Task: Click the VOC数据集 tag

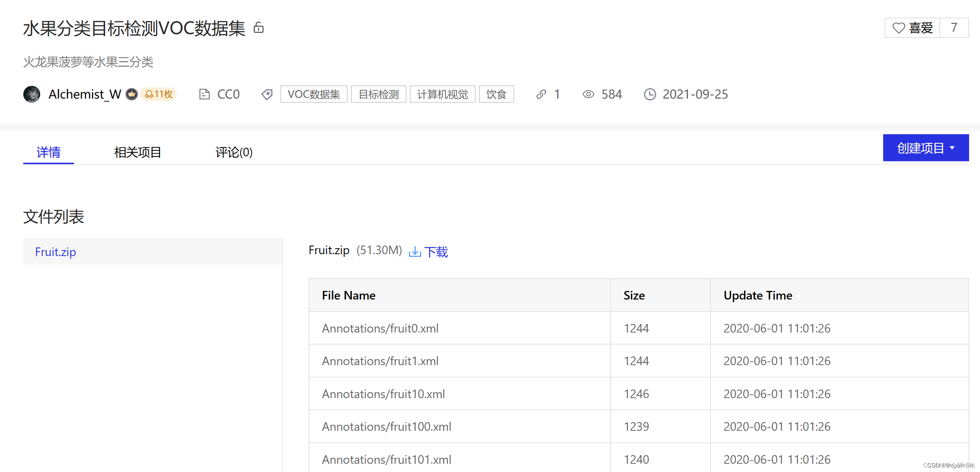Action: pos(313,94)
